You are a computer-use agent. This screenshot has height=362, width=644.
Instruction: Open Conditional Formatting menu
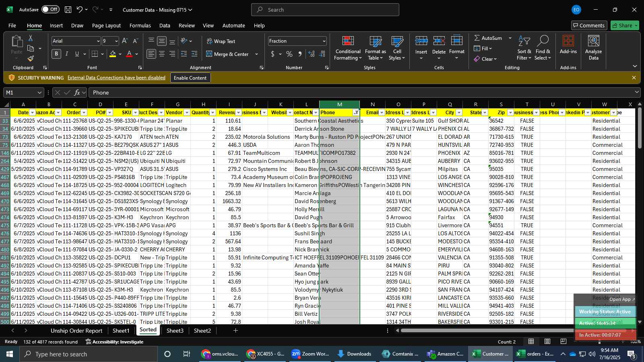(x=348, y=48)
